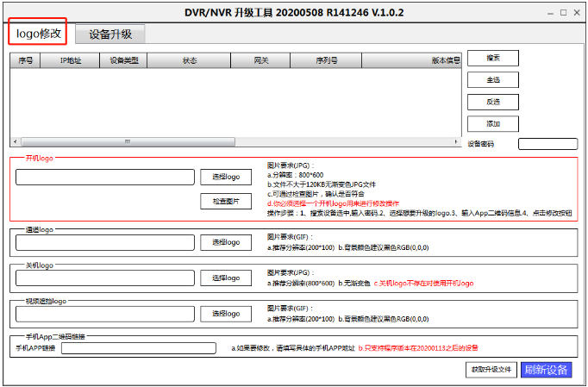Click the 设备类型 column header
Screen dimensions: 588x387
pyautogui.click(x=124, y=60)
